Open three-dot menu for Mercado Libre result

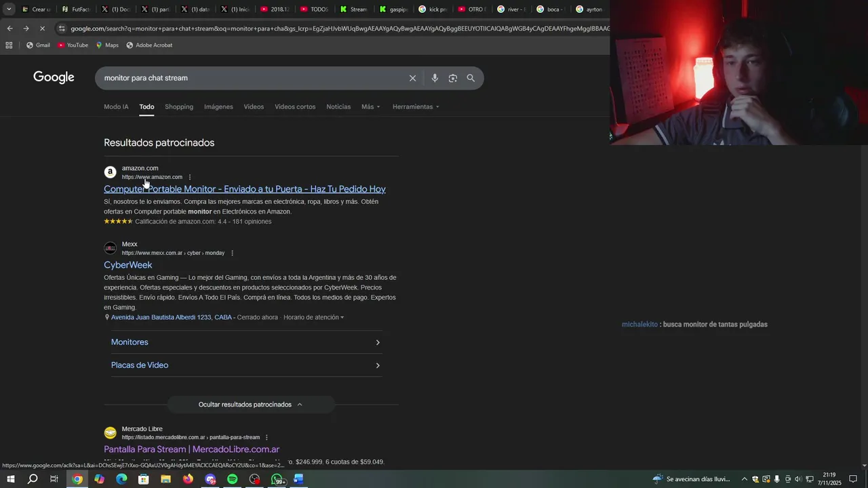[267, 438]
